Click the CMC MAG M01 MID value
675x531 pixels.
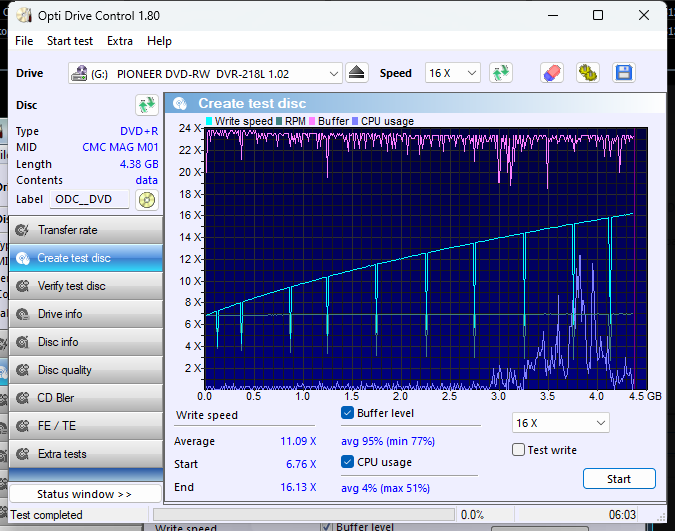tap(120, 147)
